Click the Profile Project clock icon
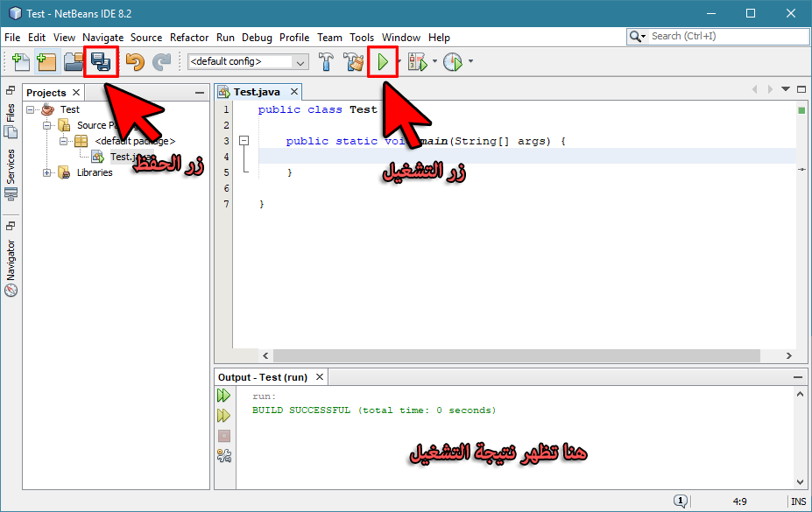 coord(453,61)
